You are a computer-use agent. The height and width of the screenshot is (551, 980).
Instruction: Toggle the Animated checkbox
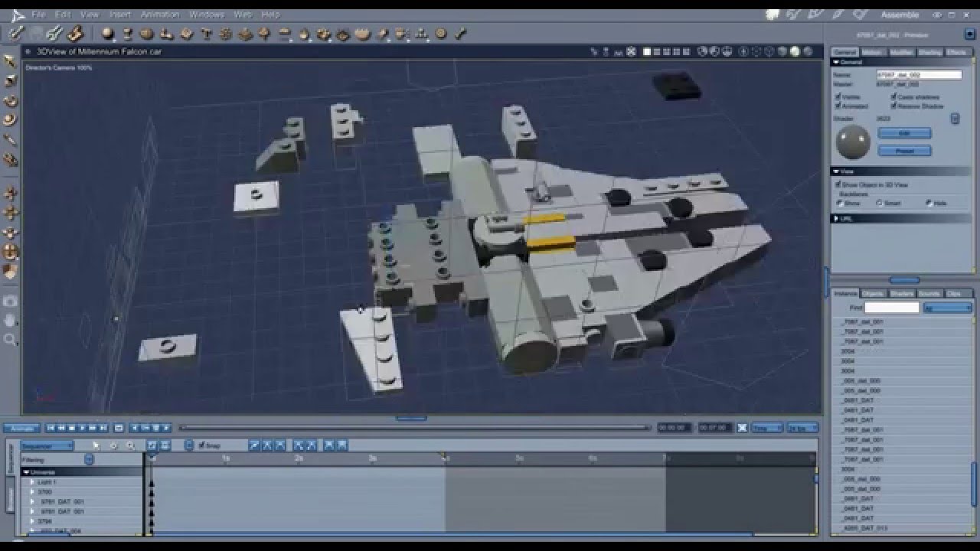pyautogui.click(x=837, y=106)
